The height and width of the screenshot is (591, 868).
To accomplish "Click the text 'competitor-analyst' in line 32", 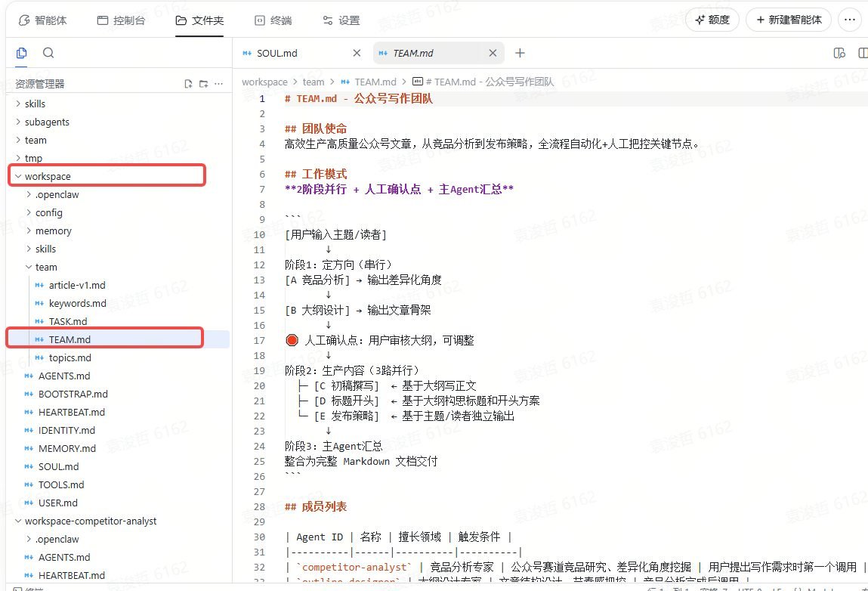I will click(x=354, y=567).
